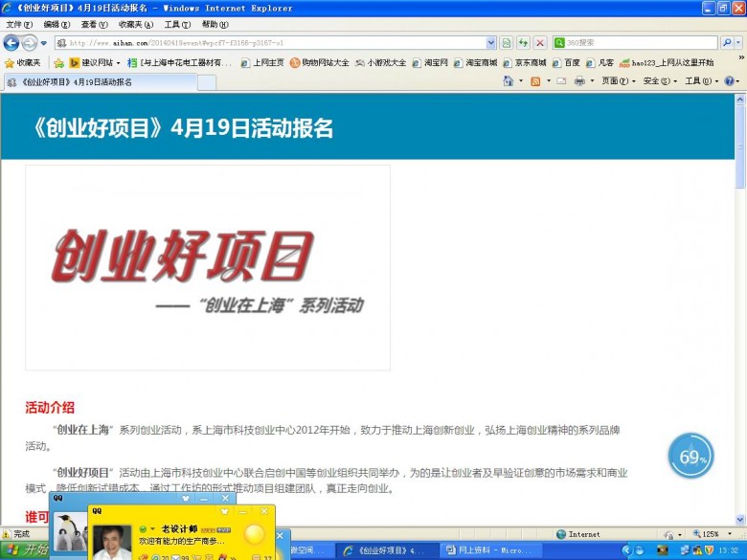Open the 上海申花电工器材 bookmark
This screenshot has height=560, width=747.
coord(180,62)
